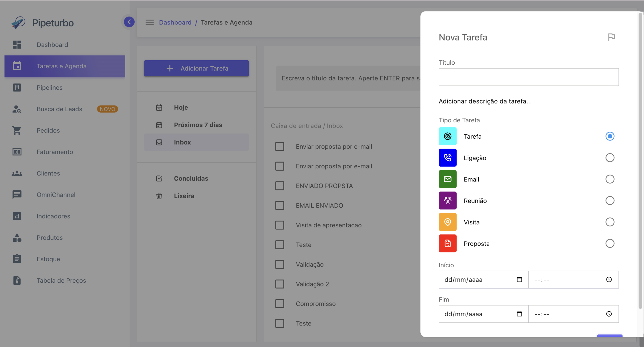644x347 pixels.
Task: Click the Visita de apresentacao task text
Action: point(329,225)
